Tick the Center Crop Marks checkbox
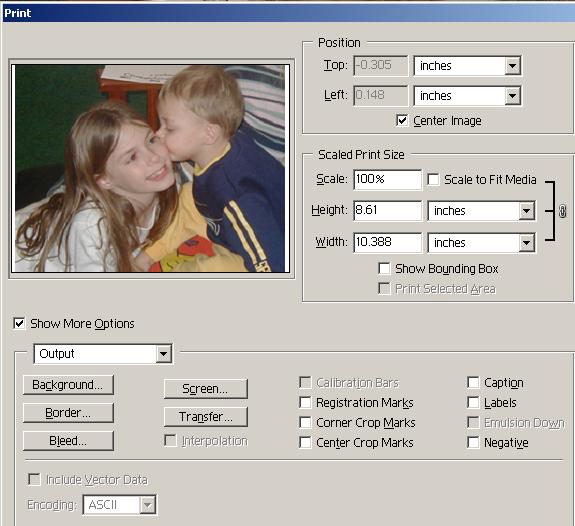This screenshot has height=526, width=575. coord(305,442)
